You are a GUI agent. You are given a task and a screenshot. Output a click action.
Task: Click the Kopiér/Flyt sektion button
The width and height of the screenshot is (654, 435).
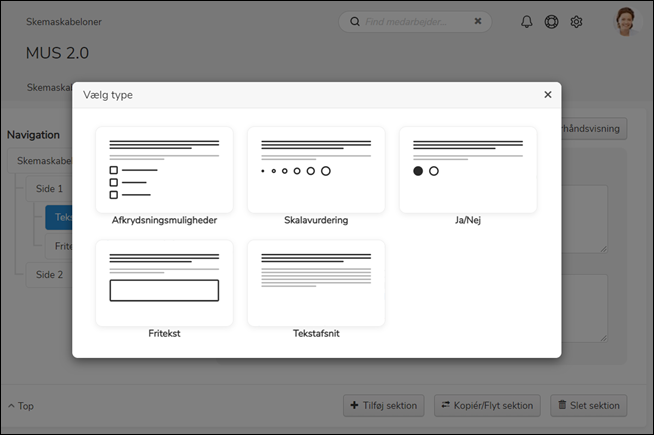pos(487,405)
